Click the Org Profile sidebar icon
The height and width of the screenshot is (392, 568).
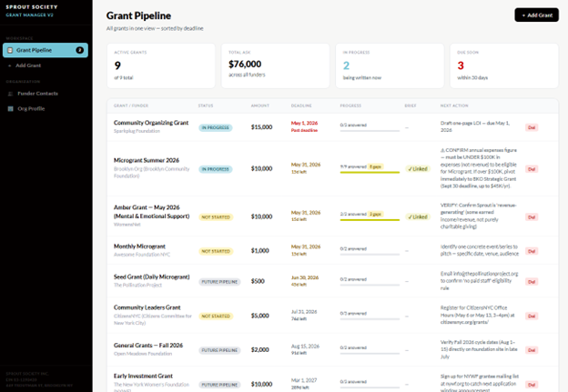(10, 108)
